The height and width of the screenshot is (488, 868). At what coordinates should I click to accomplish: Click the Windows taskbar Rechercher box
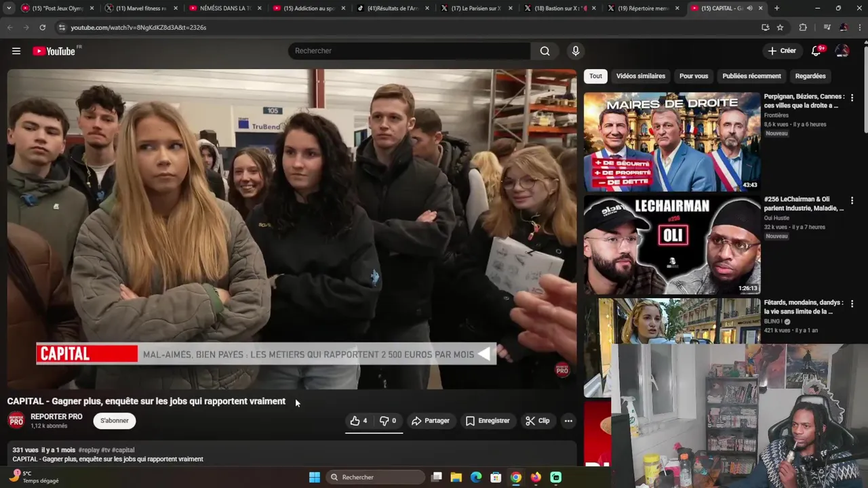pyautogui.click(x=375, y=477)
